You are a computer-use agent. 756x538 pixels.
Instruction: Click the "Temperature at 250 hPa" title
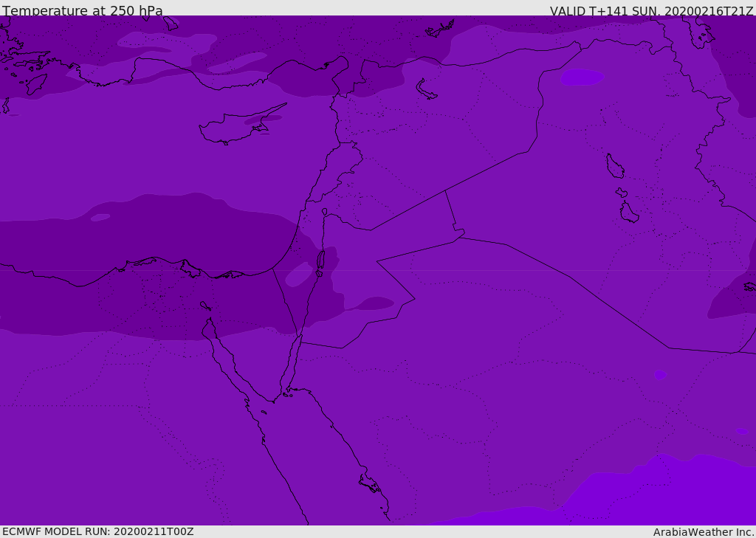point(82,11)
